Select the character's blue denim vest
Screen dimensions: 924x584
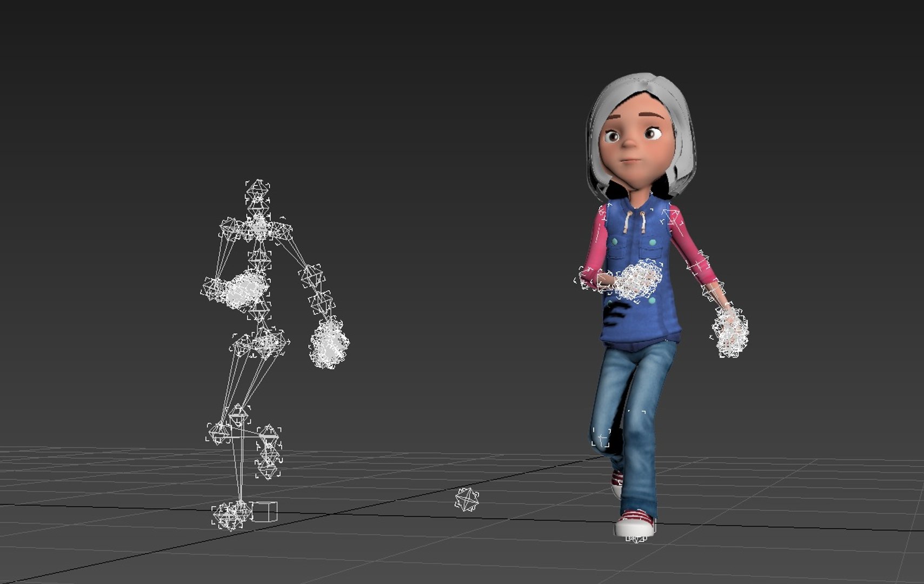(x=640, y=273)
